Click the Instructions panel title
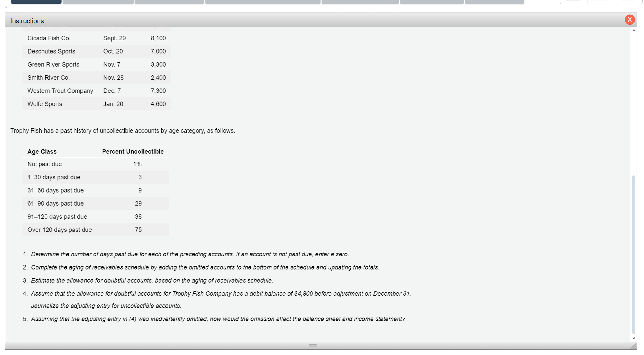This screenshot has height=355, width=644. tap(27, 21)
